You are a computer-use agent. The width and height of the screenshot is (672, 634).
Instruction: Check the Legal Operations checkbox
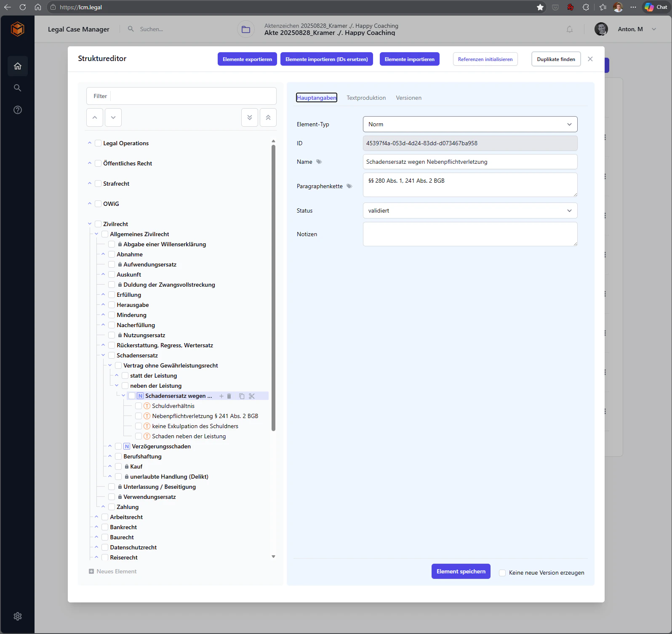[98, 143]
